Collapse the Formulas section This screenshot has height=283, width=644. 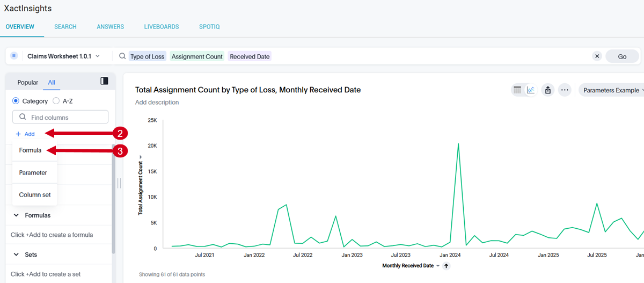pos(16,215)
